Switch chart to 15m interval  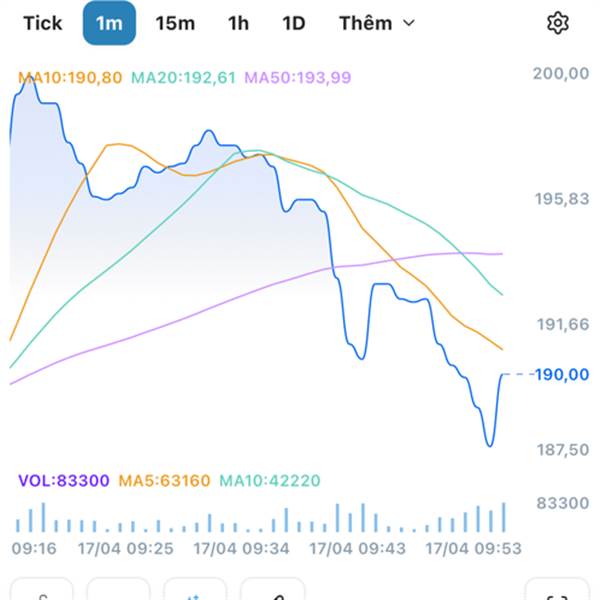point(175,23)
